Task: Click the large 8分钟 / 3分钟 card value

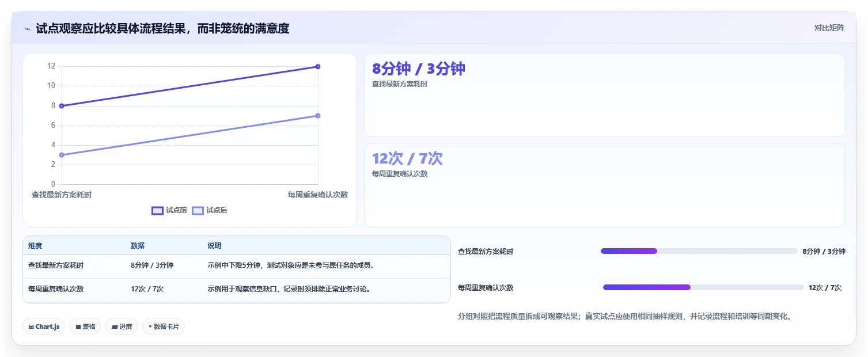Action: [x=419, y=69]
